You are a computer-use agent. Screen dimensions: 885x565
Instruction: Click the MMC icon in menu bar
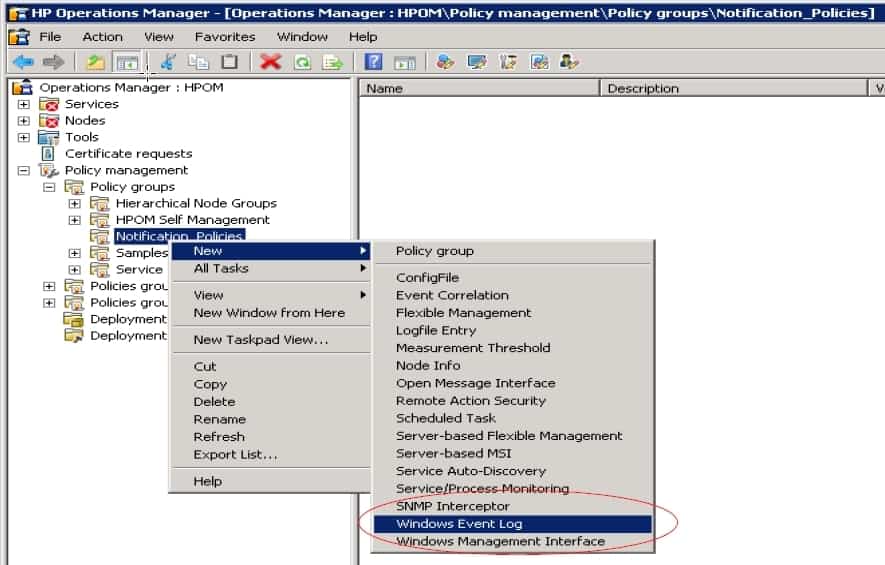pyautogui.click(x=19, y=37)
